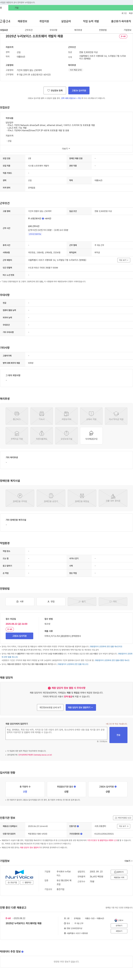Screen dimensions: 133x980
Task: Click 근무시간 협의가능 tag
Action: tap(35, 234)
